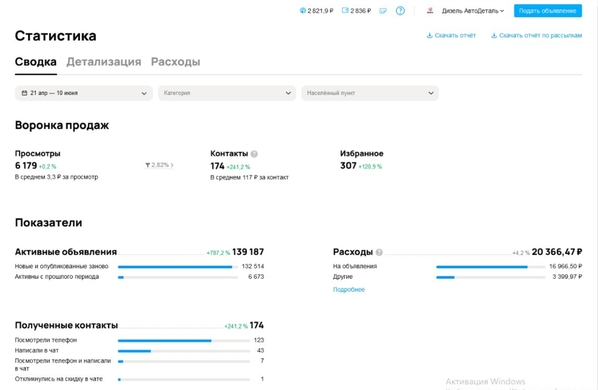The width and height of the screenshot is (598, 390).
Task: Click the Активны с прошлого периода bar
Action: click(178, 277)
